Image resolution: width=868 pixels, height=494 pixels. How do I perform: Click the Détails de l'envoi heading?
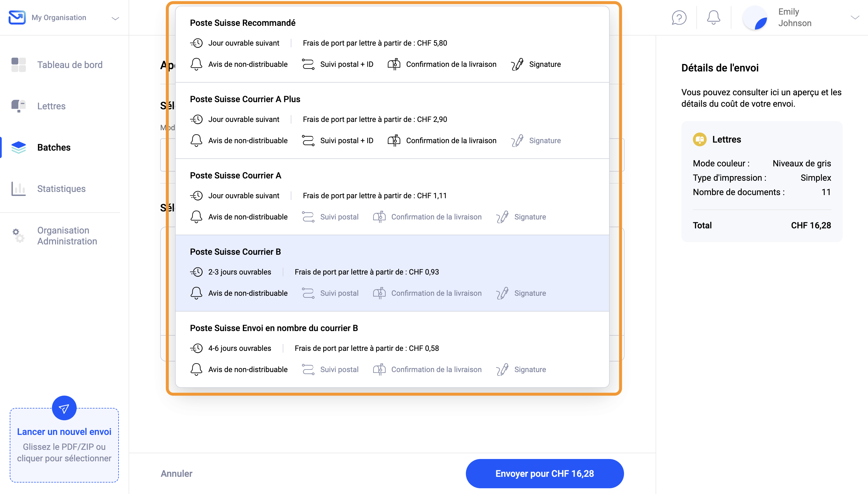point(720,68)
